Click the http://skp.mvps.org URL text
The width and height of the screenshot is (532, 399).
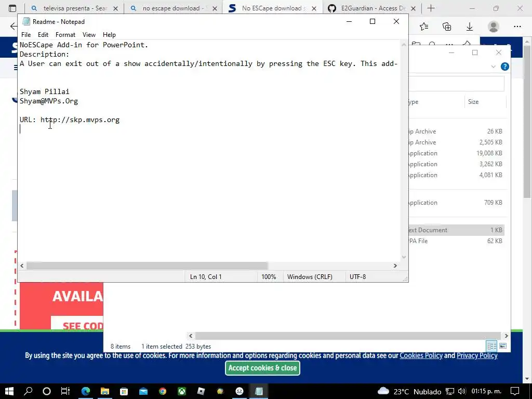tap(80, 120)
